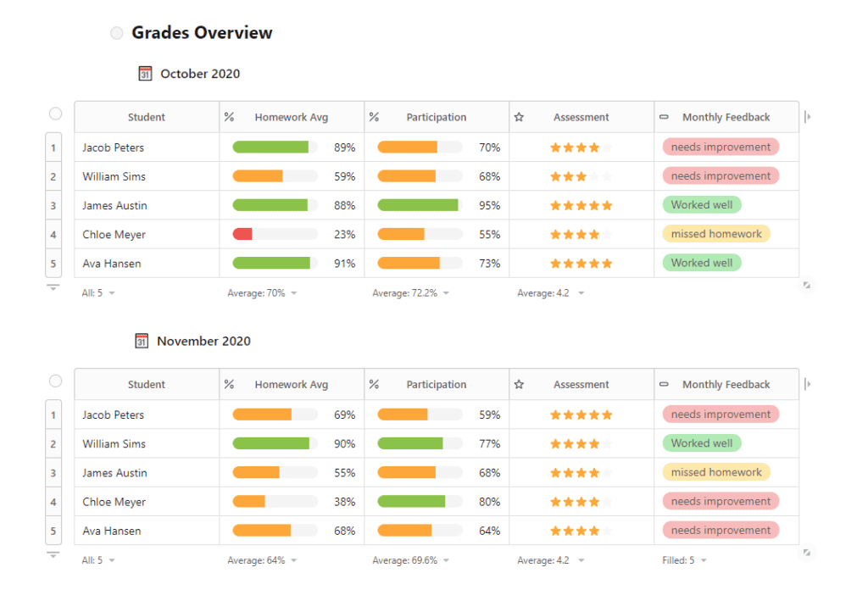
Task: Click percent icon in November Participation header
Action: [x=374, y=385]
